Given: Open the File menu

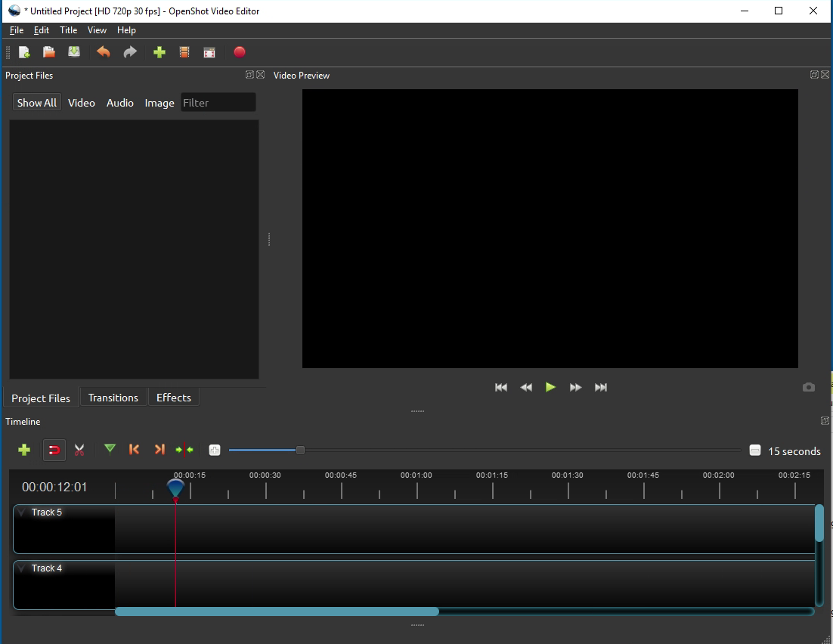Looking at the screenshot, I should coord(17,30).
